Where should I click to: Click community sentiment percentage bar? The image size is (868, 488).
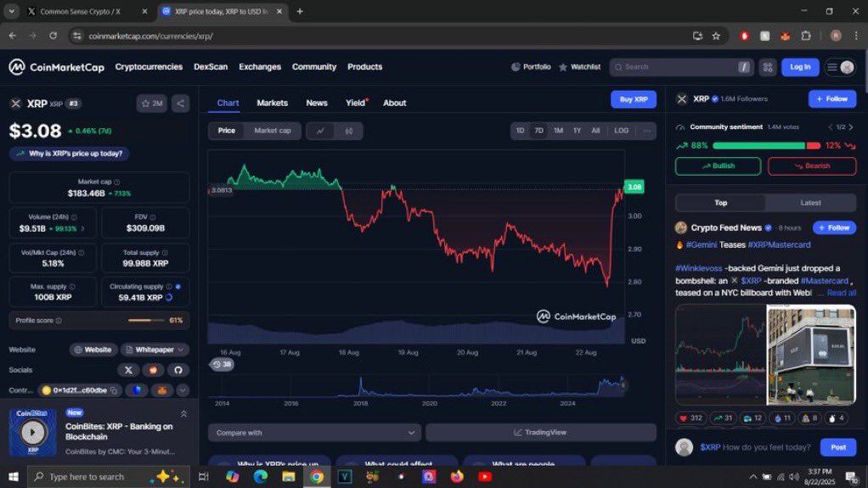pos(767,145)
